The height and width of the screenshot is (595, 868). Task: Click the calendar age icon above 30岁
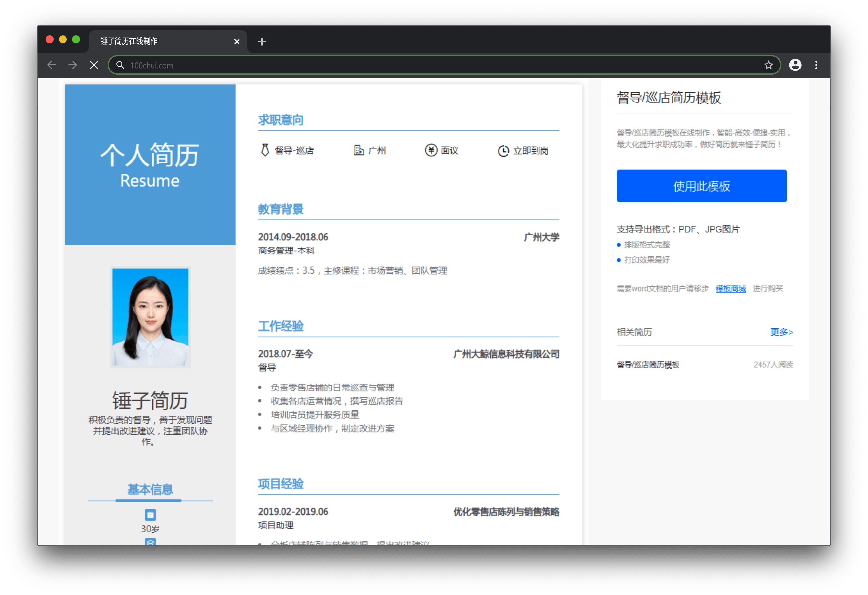tap(150, 515)
